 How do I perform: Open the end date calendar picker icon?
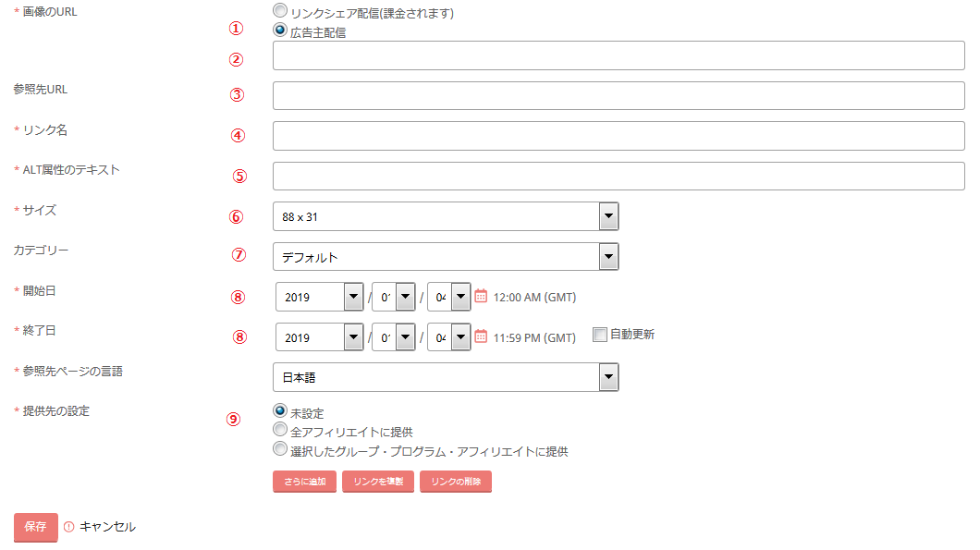pos(481,336)
